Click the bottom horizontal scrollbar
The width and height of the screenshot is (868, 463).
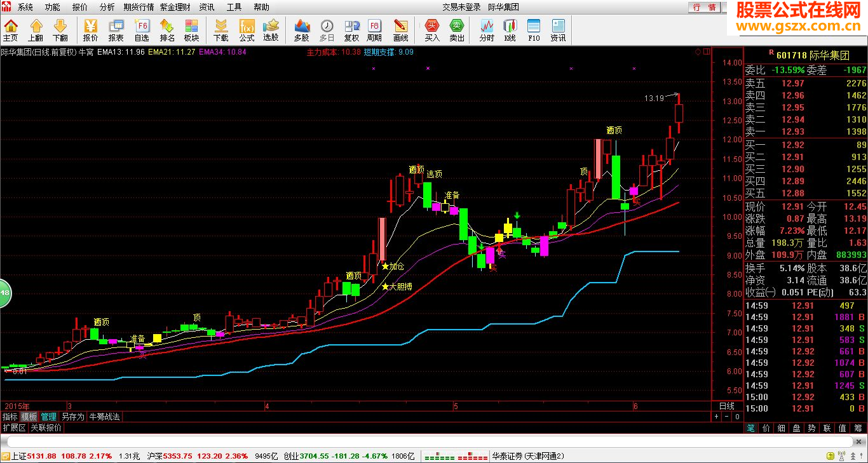pos(430,442)
